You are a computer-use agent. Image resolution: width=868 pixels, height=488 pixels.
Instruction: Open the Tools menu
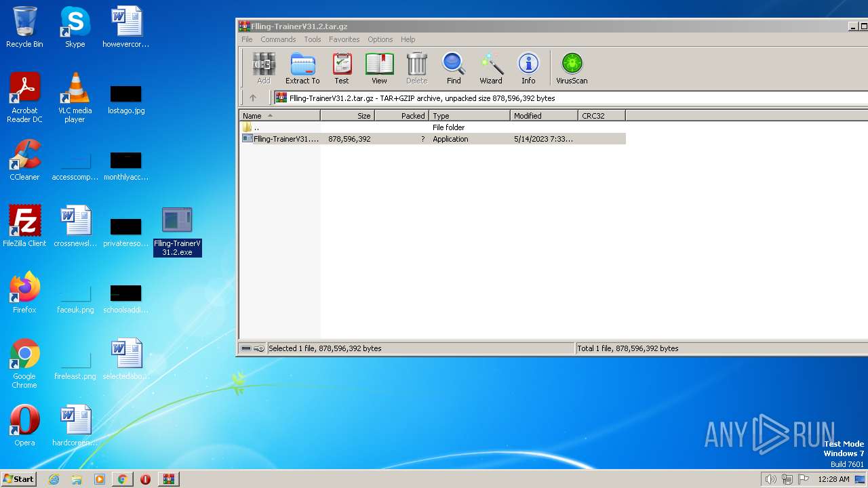[x=313, y=39]
